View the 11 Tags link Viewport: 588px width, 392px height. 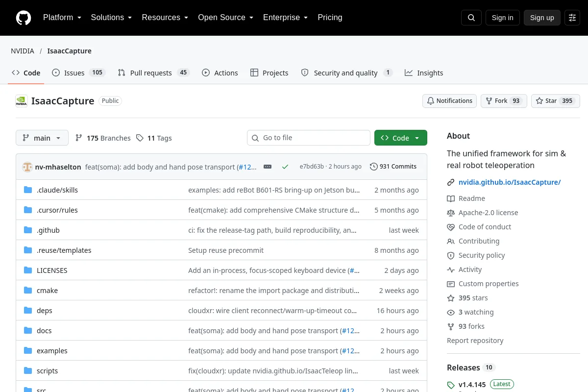pyautogui.click(x=154, y=138)
